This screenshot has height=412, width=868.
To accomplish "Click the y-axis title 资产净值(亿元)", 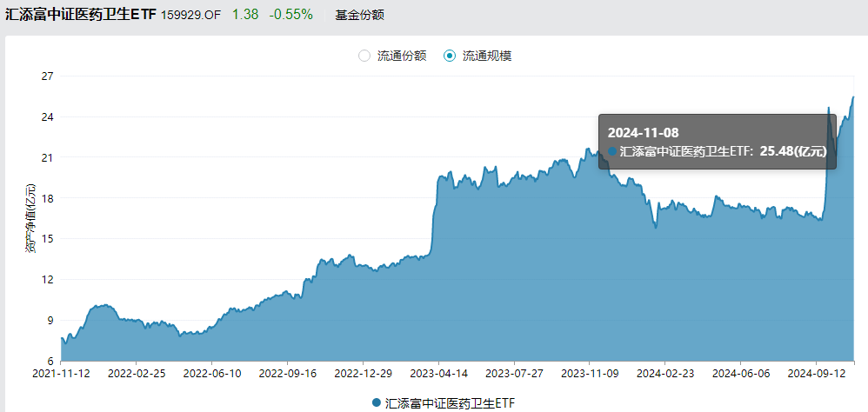I will [x=30, y=218].
